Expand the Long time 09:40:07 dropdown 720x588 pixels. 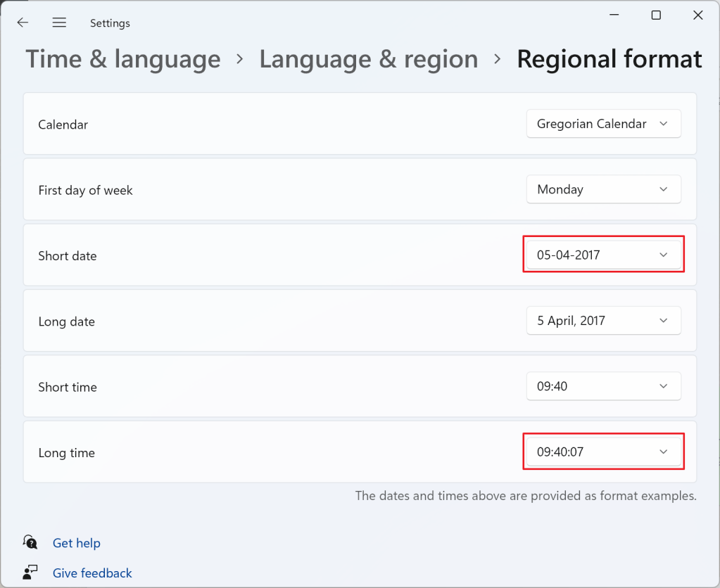point(603,452)
